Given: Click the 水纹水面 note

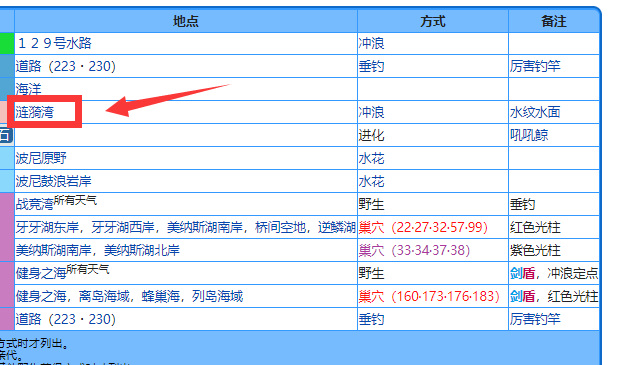Looking at the screenshot, I should tap(535, 112).
